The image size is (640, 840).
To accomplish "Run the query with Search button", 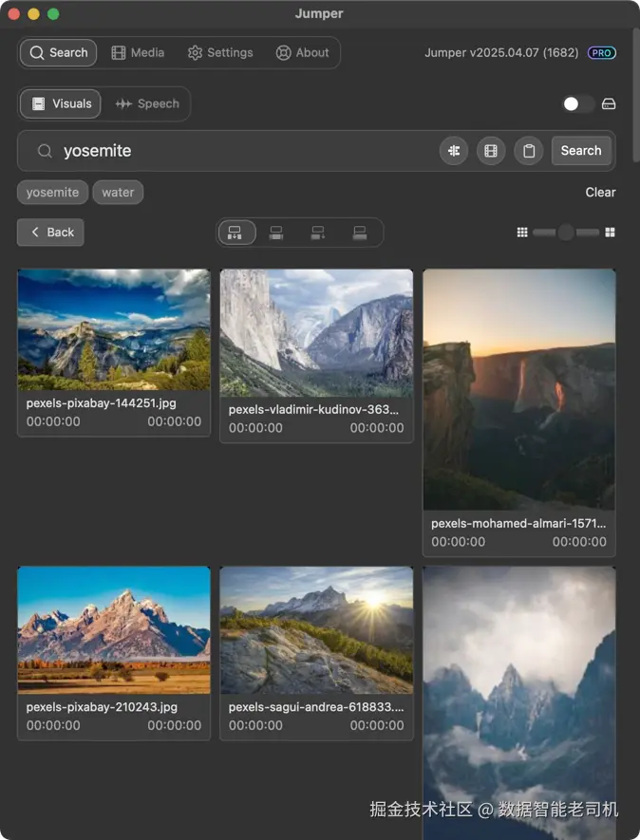I will pyautogui.click(x=581, y=151).
